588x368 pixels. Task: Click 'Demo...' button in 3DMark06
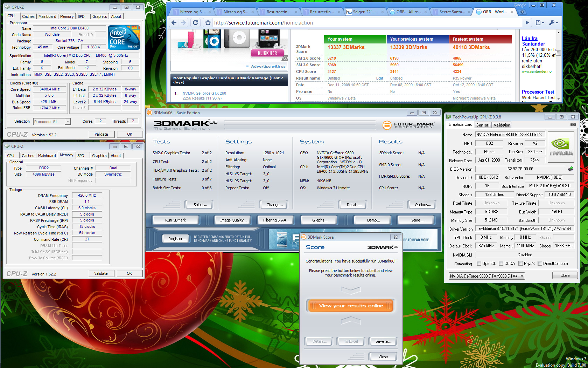tap(373, 220)
